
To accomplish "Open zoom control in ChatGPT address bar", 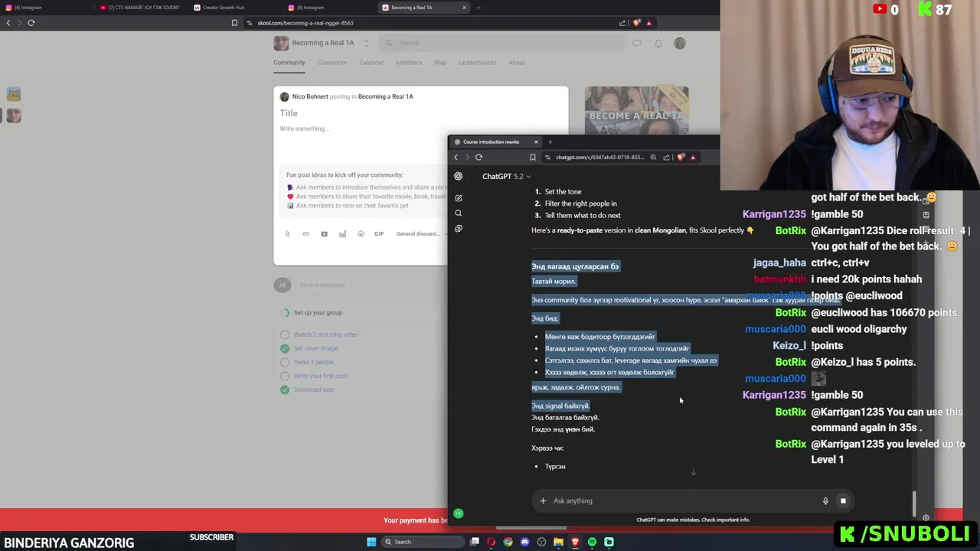I will (x=653, y=158).
